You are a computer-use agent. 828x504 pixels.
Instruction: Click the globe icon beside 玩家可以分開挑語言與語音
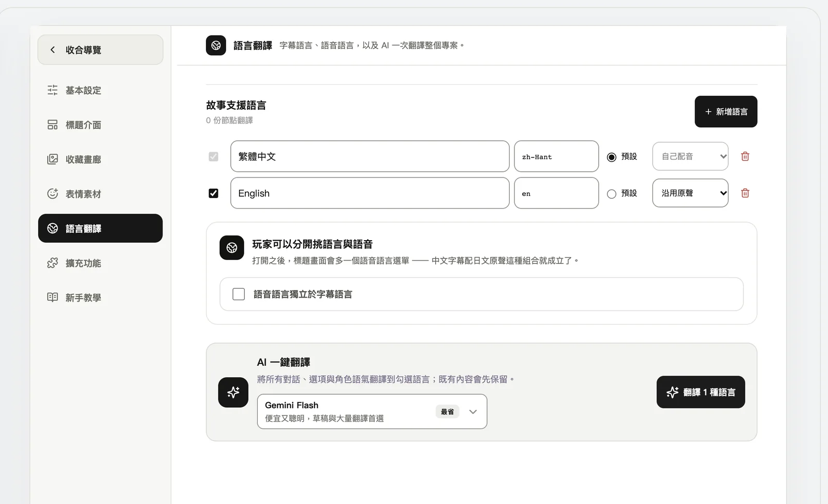232,248
